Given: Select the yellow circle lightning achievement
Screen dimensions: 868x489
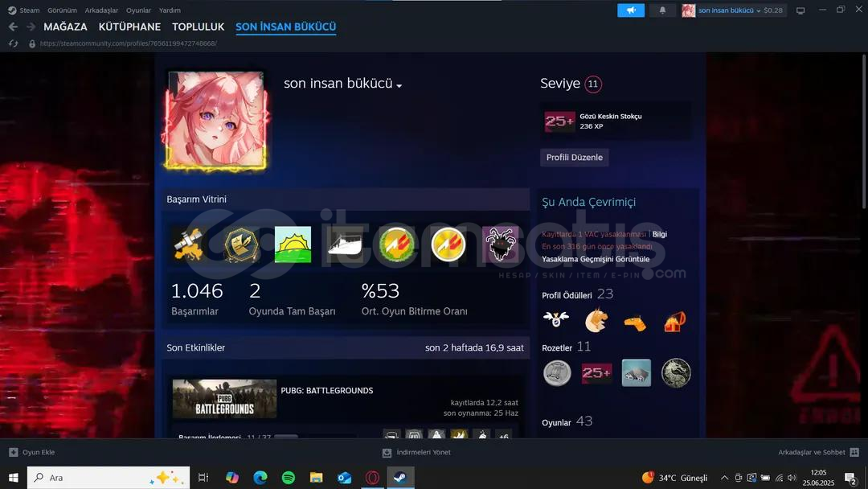Looking at the screenshot, I should (x=448, y=244).
